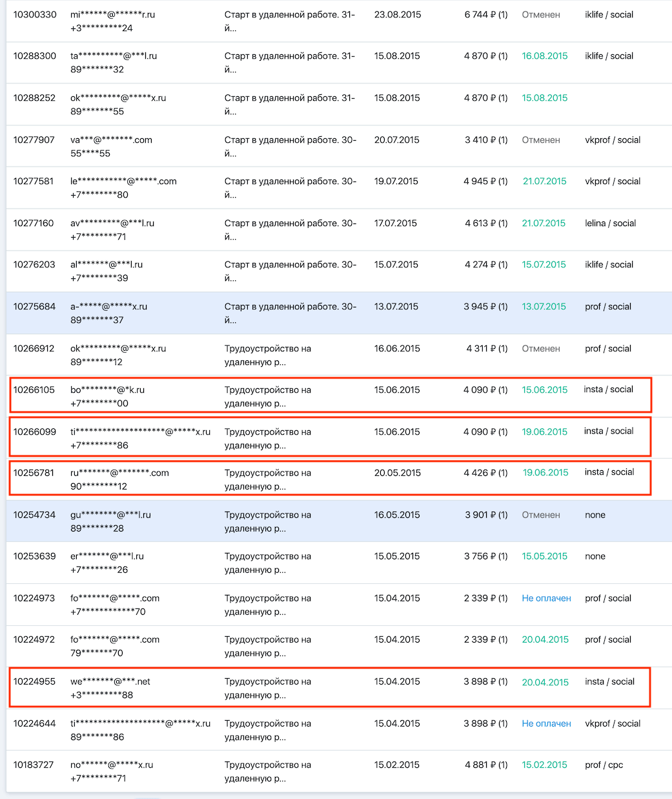672x799 pixels.
Task: Click amount 4 881 ₽ (1)
Action: point(487,765)
